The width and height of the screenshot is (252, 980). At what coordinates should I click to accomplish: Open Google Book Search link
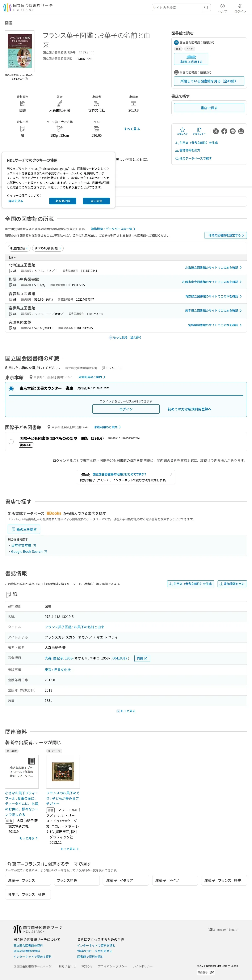(29, 551)
